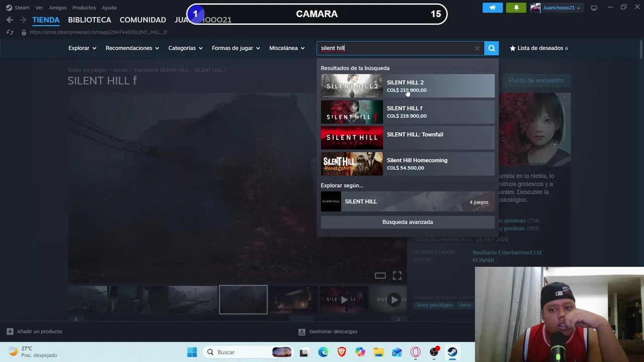
Task: Click Todos los juegos breadcrumb
Action: click(87, 70)
